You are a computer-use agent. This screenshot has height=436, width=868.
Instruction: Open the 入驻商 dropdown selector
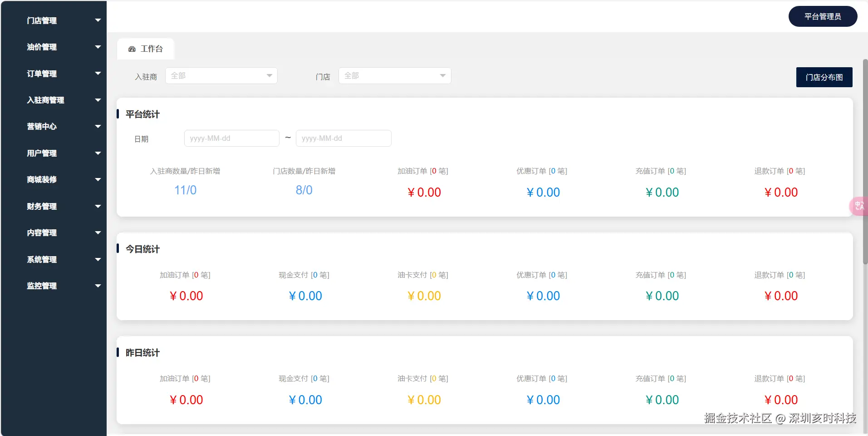[x=221, y=76]
